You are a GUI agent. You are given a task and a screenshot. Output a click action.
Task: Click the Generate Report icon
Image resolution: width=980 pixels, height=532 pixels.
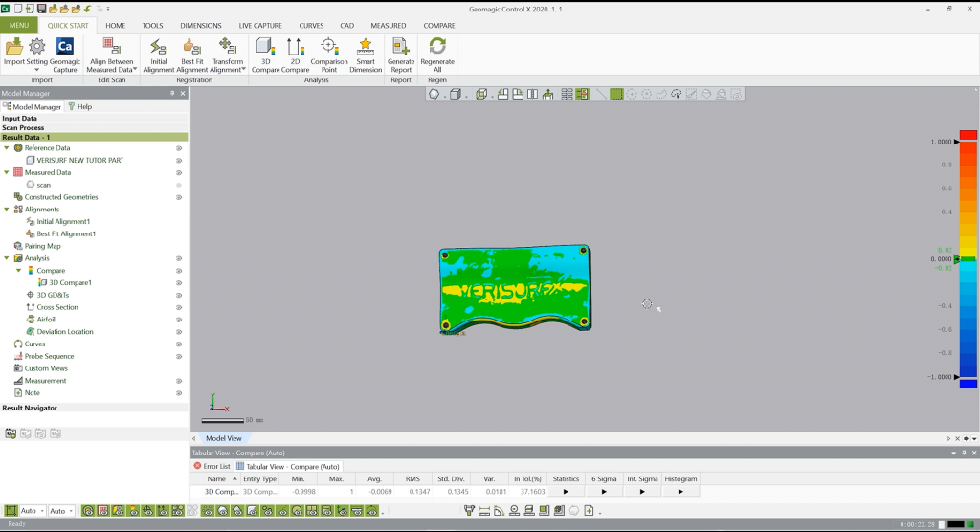coord(401,55)
